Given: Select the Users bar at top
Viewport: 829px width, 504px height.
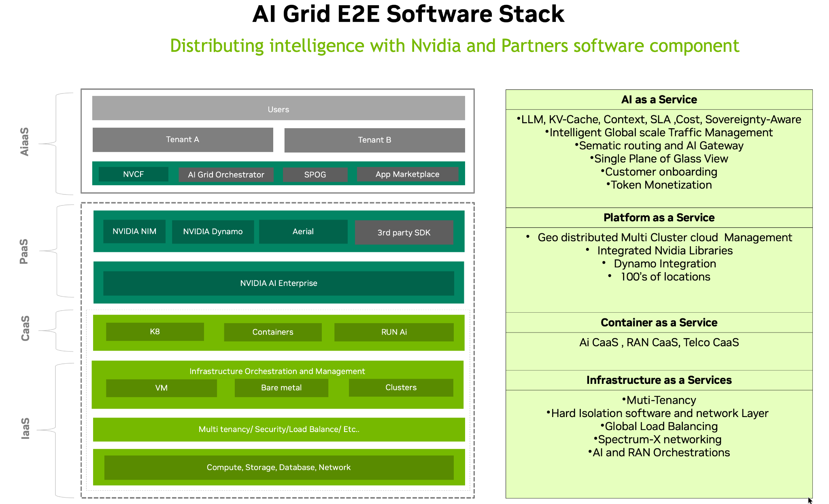Looking at the screenshot, I should pos(278,108).
